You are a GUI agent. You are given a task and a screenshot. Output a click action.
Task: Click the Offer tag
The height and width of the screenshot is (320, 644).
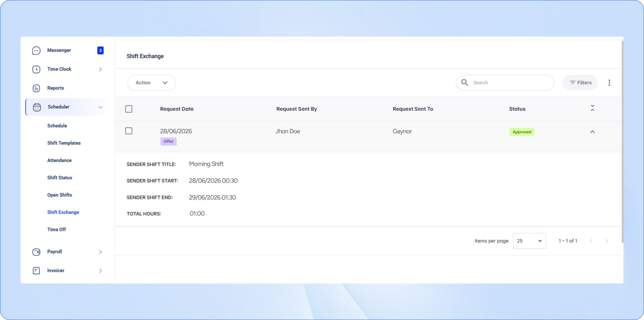click(168, 141)
